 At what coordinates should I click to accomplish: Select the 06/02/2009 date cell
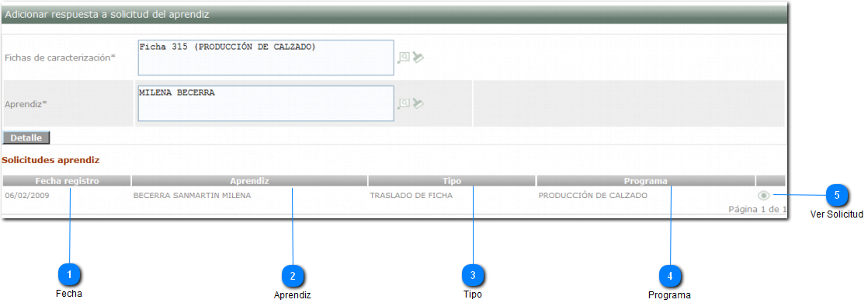[x=24, y=196]
